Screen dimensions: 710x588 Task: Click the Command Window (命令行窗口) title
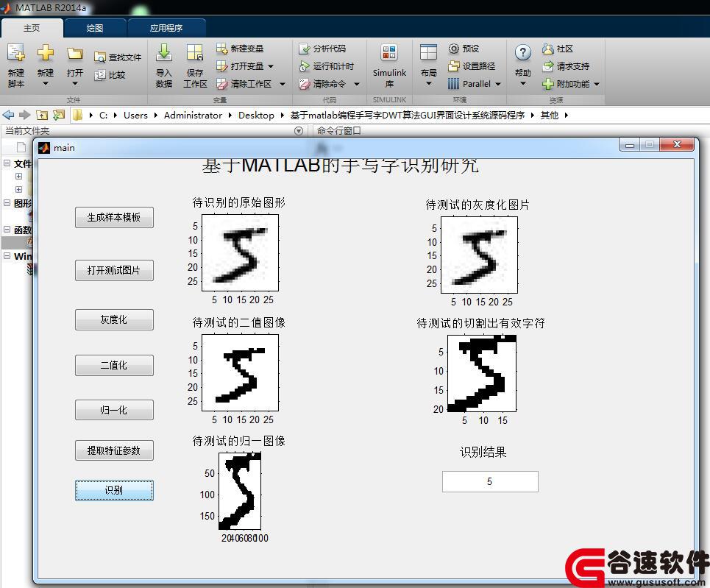338,131
